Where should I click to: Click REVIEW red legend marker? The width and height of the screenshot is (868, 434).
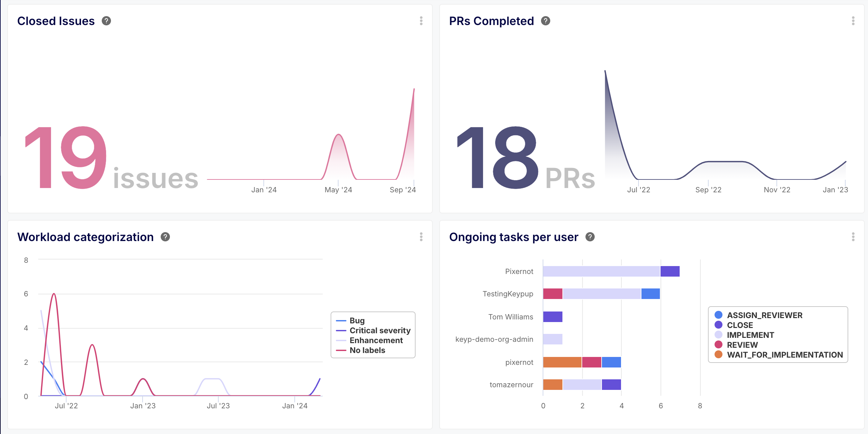tap(719, 345)
